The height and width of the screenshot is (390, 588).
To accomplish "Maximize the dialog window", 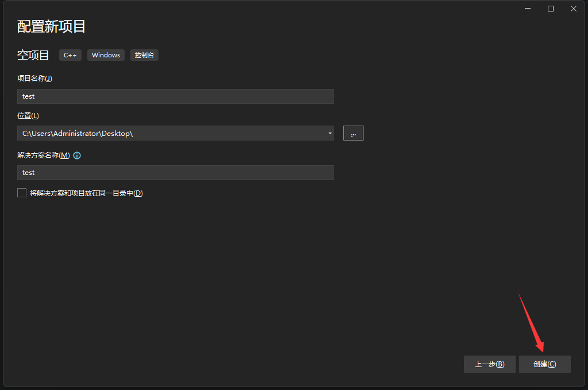I will pyautogui.click(x=551, y=9).
